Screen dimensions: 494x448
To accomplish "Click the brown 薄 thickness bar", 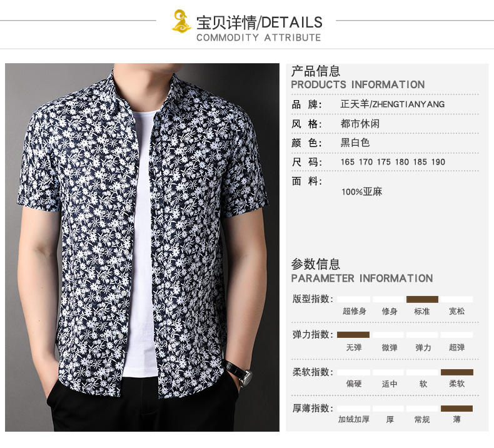I will coord(457,409).
